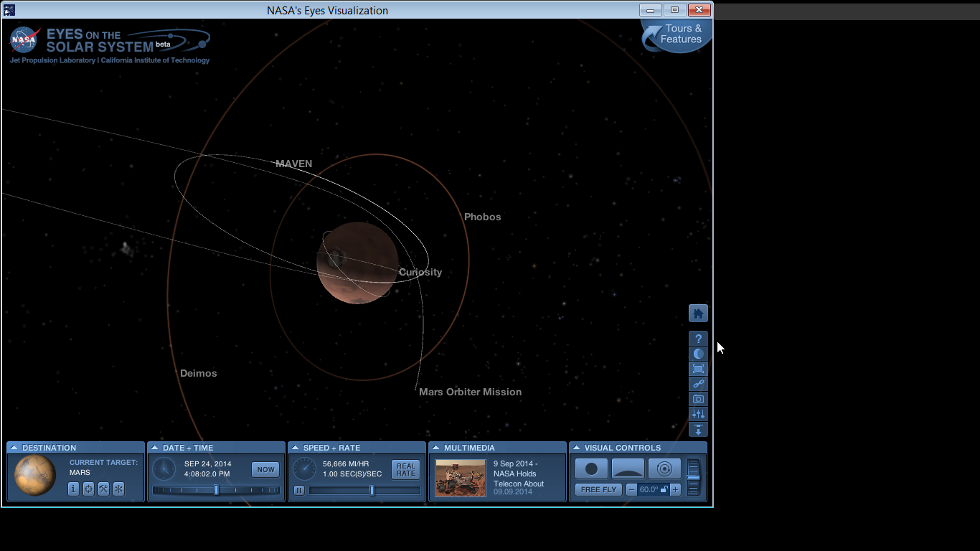Viewport: 980px width, 551px height.
Task: Click the SEP 24, 2014 date text
Action: pyautogui.click(x=208, y=464)
